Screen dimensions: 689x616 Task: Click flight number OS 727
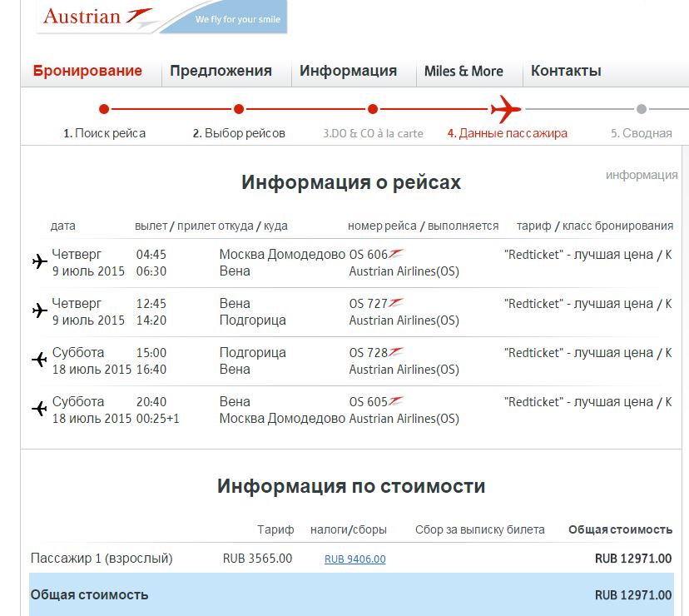tap(369, 304)
